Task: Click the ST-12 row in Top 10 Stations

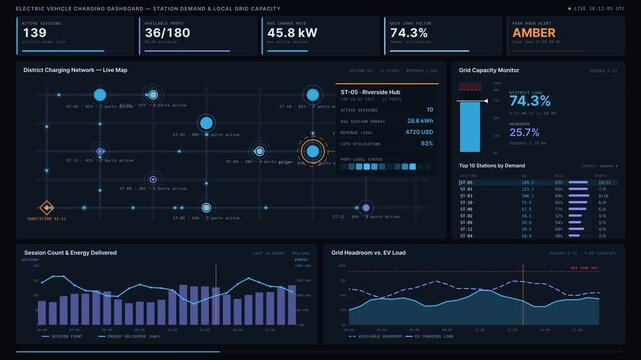Action: point(538,229)
